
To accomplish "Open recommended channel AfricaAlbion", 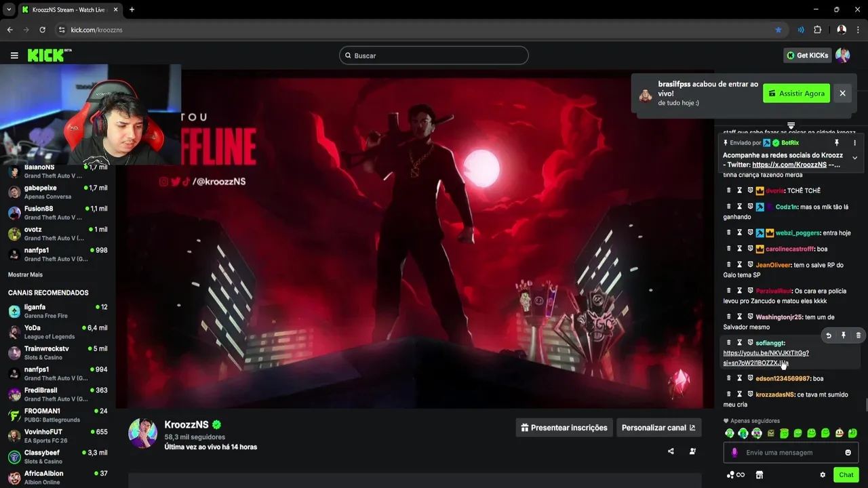I will pyautogui.click(x=58, y=478).
